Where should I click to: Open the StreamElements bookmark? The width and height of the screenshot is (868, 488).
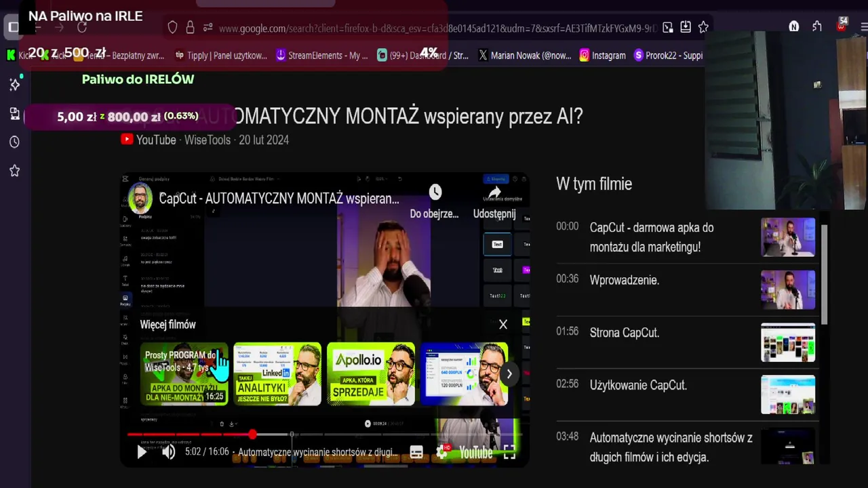[321, 56]
